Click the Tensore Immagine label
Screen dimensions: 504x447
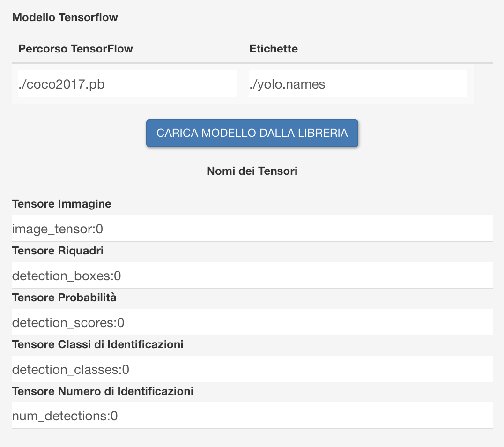(x=62, y=204)
